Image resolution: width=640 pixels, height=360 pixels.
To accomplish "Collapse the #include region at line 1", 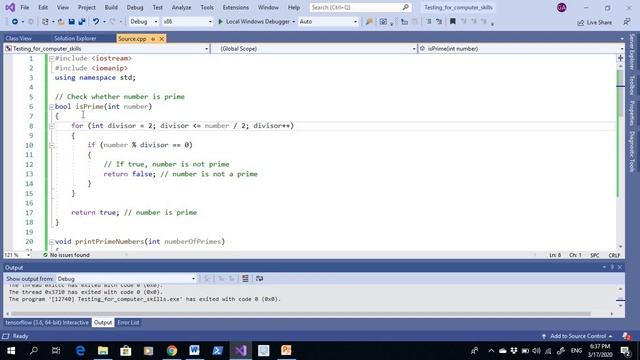I will (51, 59).
